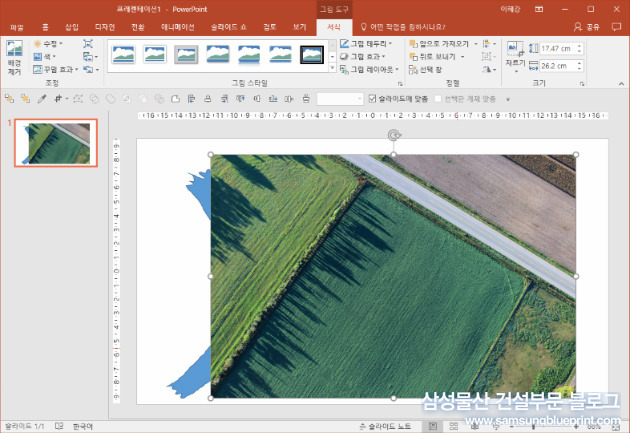
Task: Increase picture height with stepper arrow
Action: click(x=579, y=46)
